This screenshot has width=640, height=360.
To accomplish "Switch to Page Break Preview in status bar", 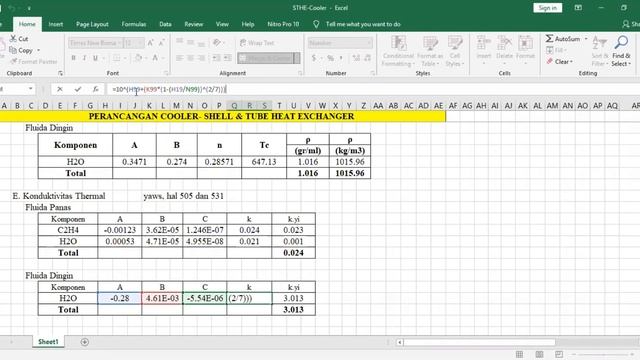I will pyautogui.click(x=559, y=354).
